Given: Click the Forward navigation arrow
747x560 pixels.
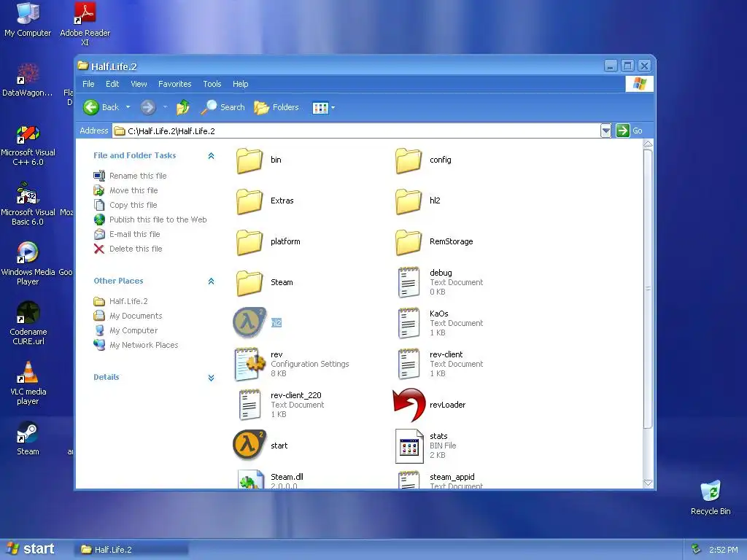Looking at the screenshot, I should [148, 107].
